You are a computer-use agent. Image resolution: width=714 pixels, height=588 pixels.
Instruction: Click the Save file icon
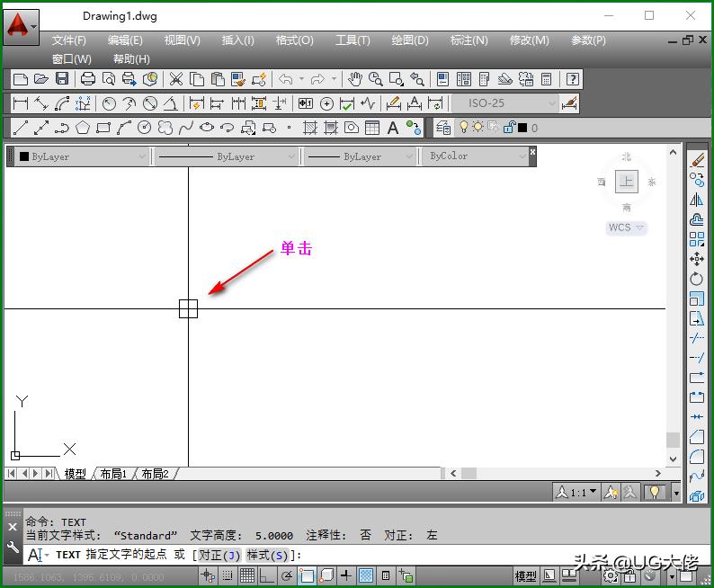(x=62, y=79)
